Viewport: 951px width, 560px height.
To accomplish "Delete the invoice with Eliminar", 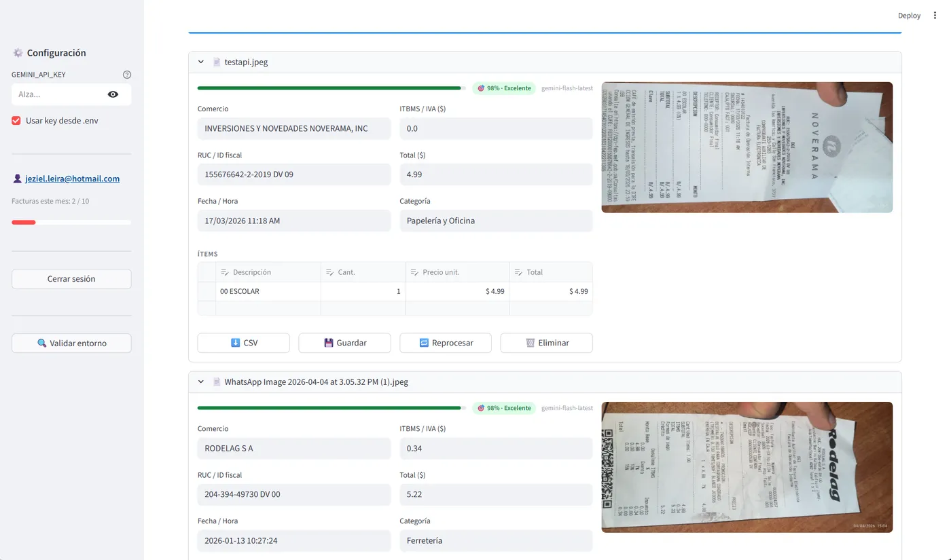I will coord(546,343).
